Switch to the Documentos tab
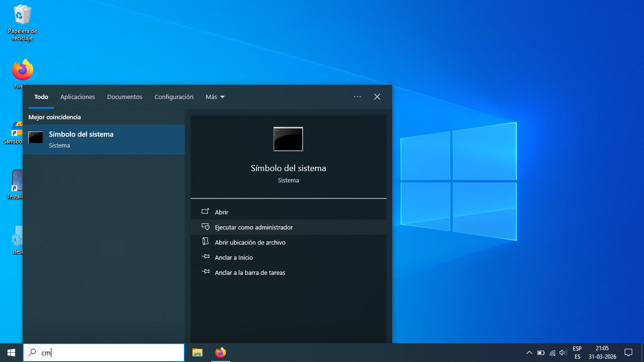644x362 pixels. (124, 97)
